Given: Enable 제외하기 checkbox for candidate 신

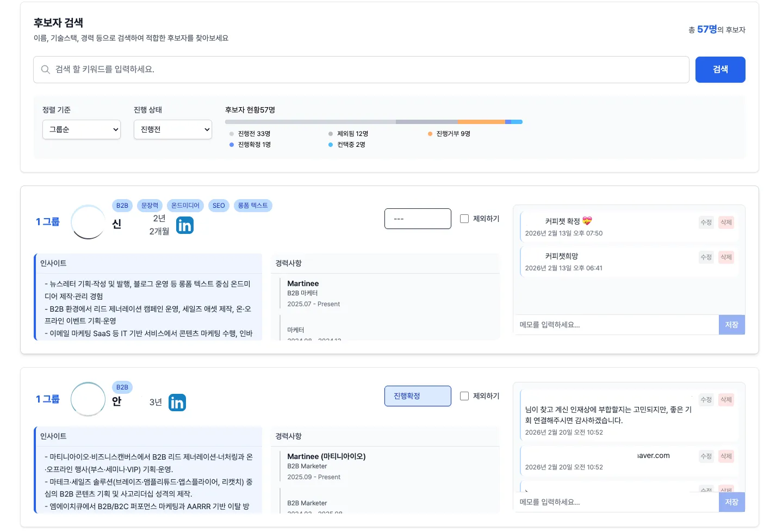Looking at the screenshot, I should (464, 218).
